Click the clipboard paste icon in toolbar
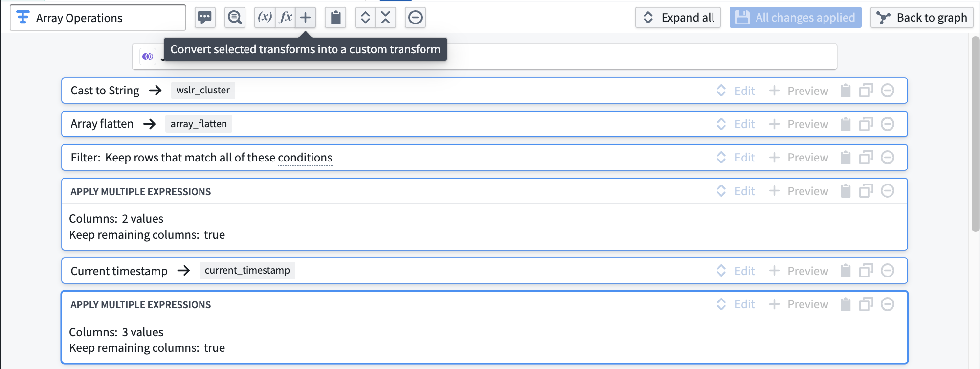Viewport: 980px width, 369px height. [x=335, y=18]
